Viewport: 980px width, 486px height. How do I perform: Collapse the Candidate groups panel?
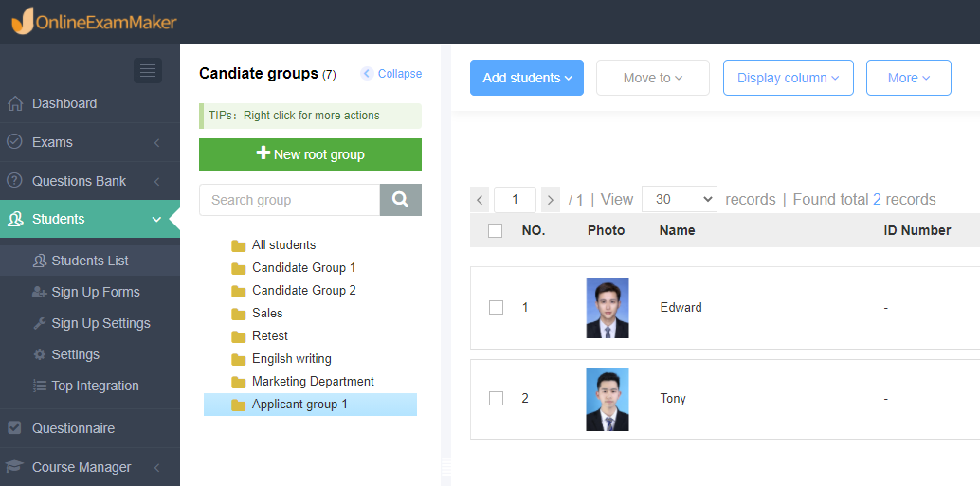pos(391,74)
